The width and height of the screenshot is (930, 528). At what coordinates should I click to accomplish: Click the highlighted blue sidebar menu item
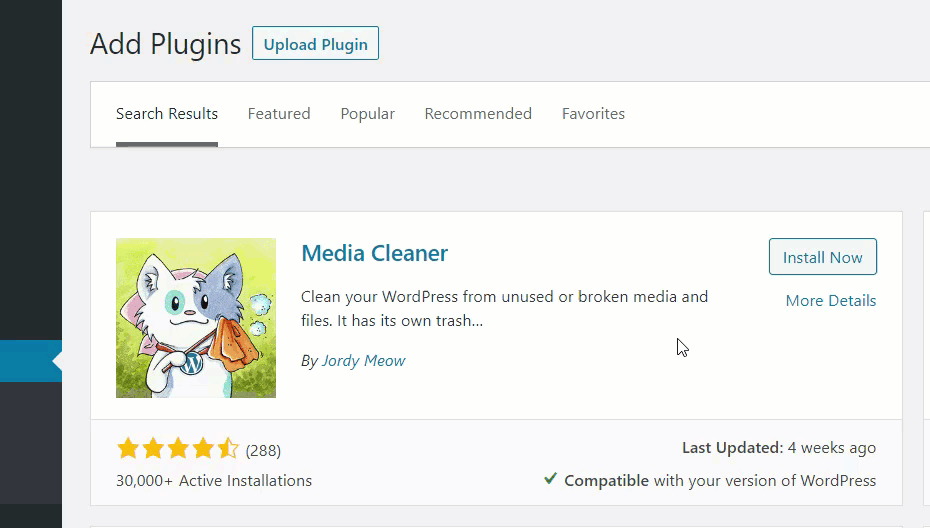pos(31,361)
